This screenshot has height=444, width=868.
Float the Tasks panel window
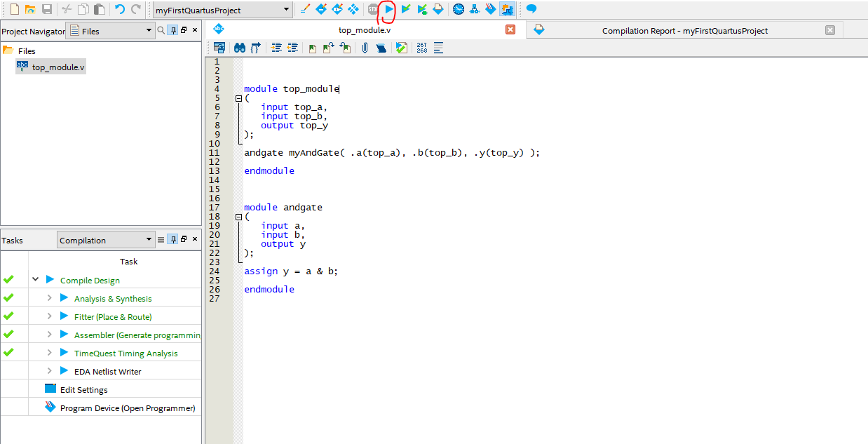click(184, 239)
